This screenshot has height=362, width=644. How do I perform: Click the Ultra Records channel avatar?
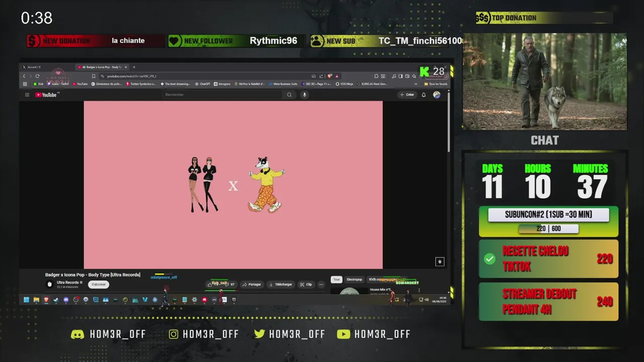[x=49, y=284]
